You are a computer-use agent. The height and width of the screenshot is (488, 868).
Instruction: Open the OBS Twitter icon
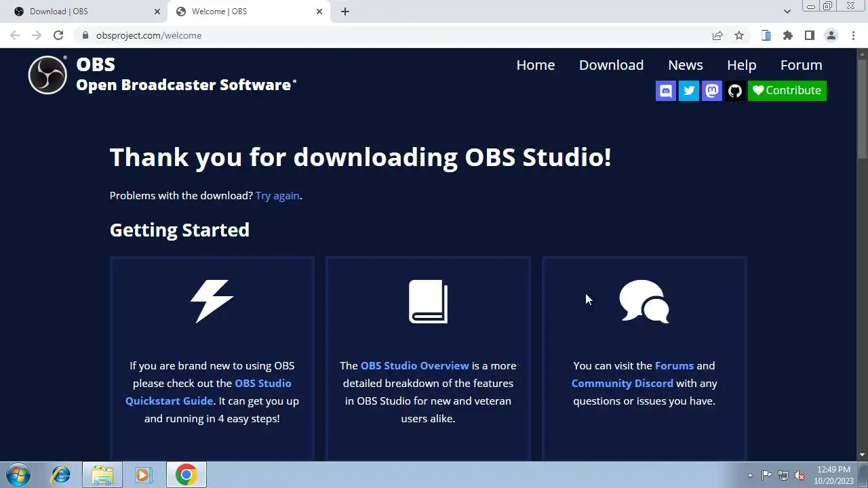(x=689, y=91)
